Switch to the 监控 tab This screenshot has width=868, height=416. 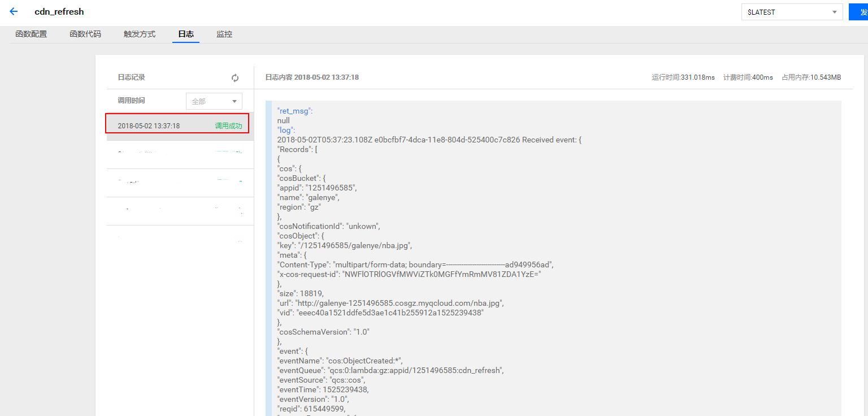[x=224, y=34]
